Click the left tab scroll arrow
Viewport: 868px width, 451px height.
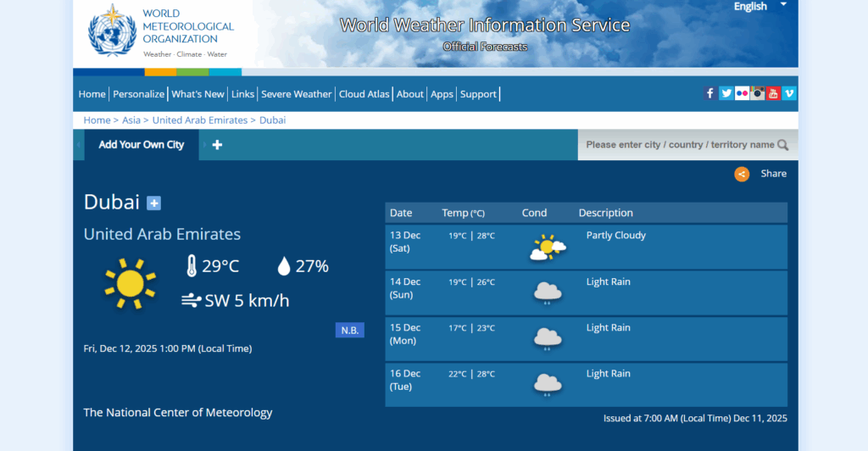coord(79,145)
